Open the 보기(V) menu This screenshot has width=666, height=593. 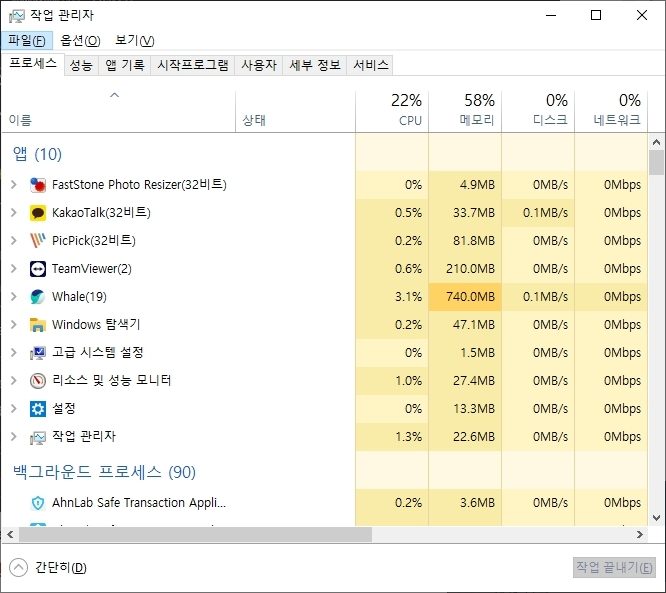134,40
